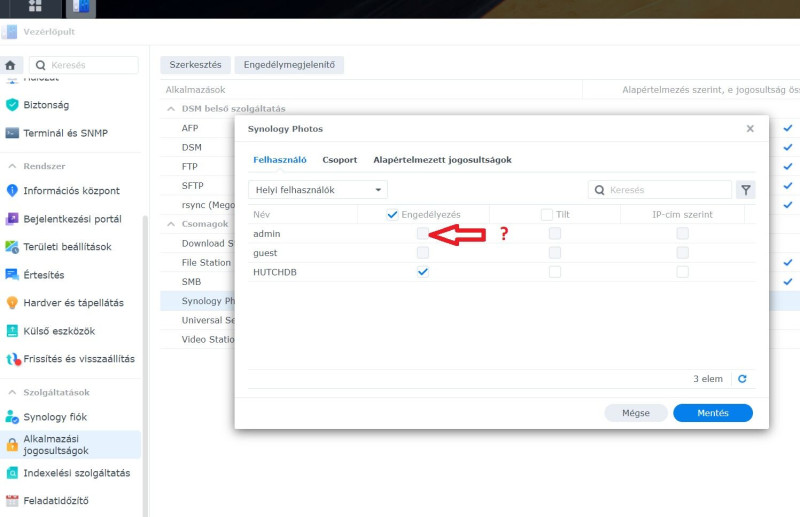Click the sidebar vertical scrollbar
800x517 pixels.
[x=145, y=366]
